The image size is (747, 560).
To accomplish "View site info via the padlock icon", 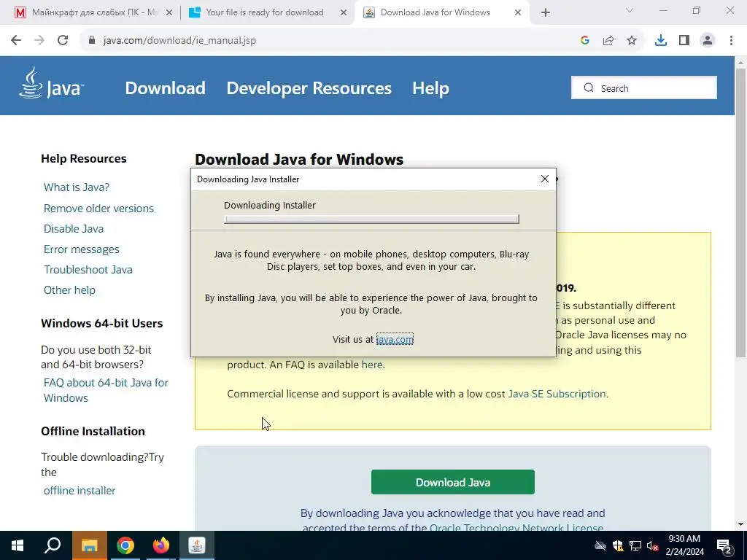I will coord(92,41).
